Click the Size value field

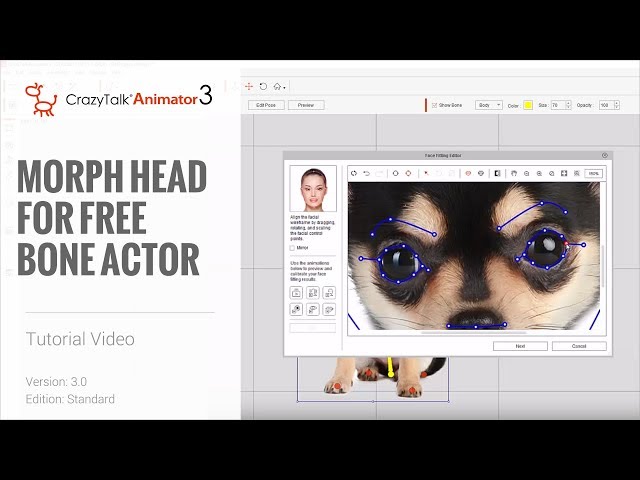tap(558, 105)
